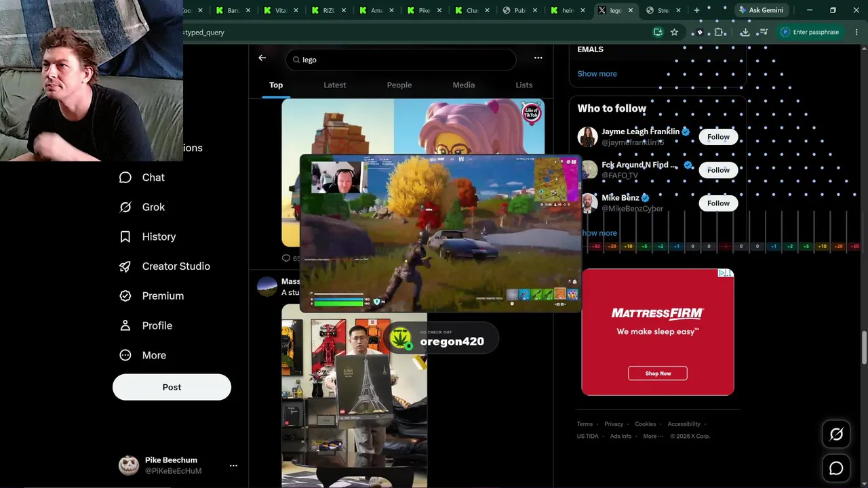Viewport: 868px width, 488px height.
Task: Switch to the People tab
Action: click(x=399, y=85)
